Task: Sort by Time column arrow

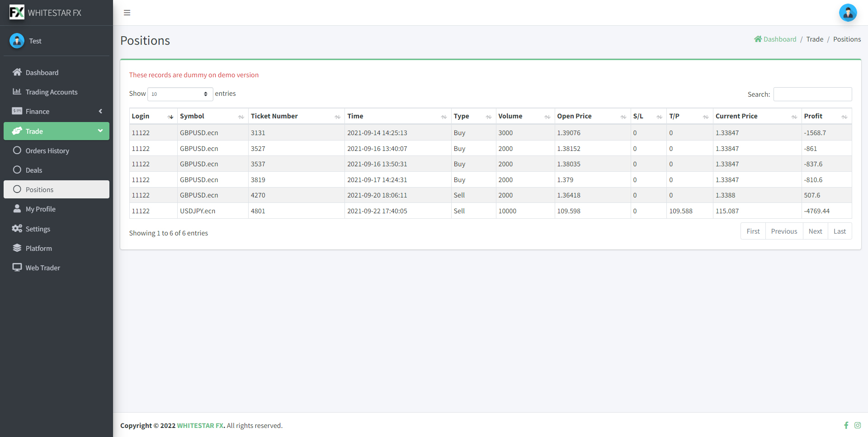Action: coord(444,117)
